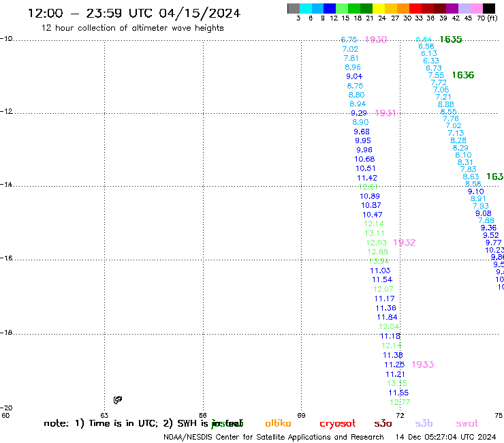Select the pink 1932 time label
The width and height of the screenshot is (504, 443).
tap(405, 243)
